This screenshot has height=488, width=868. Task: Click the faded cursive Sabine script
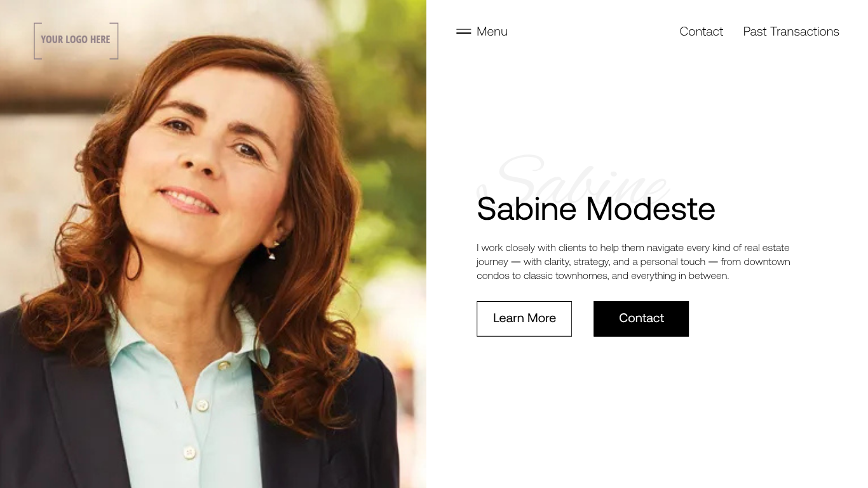573,175
